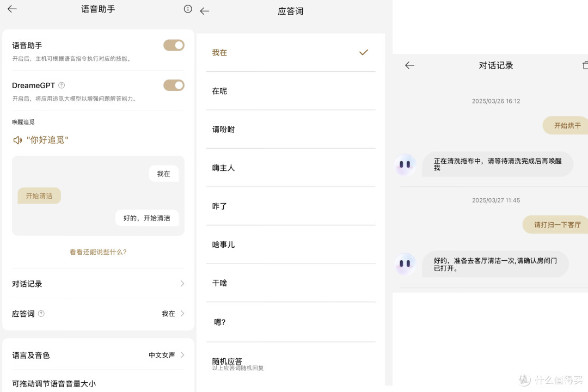
Task: Turn off the DreameGPT switch
Action: point(174,85)
